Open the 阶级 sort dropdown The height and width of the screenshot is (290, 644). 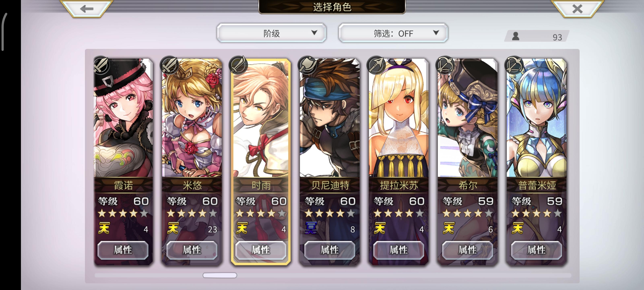271,33
